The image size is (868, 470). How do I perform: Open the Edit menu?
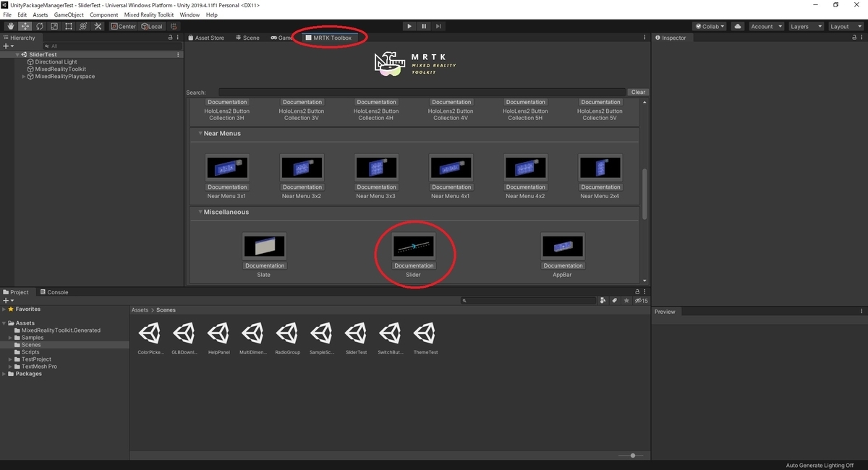pyautogui.click(x=22, y=14)
